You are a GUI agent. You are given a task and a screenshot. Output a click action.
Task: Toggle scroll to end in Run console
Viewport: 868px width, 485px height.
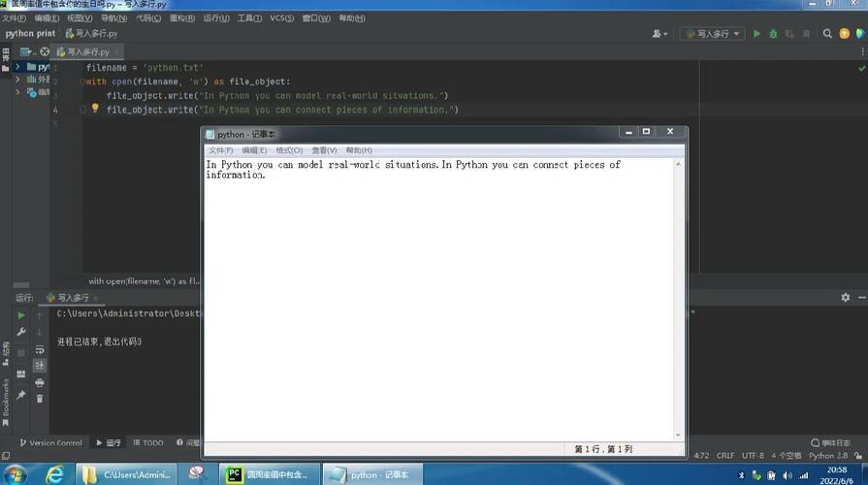[x=40, y=366]
